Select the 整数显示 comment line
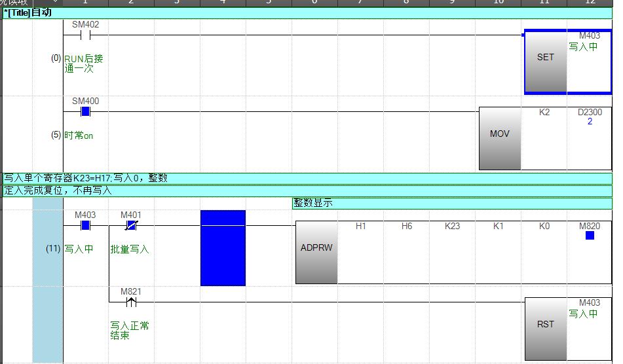This screenshot has width=623, height=364. point(452,204)
